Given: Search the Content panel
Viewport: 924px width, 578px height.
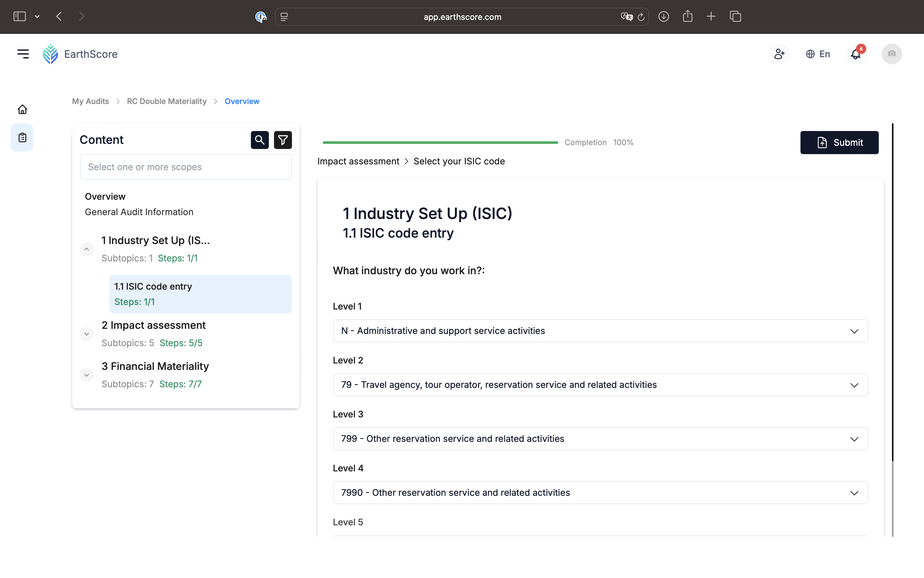Looking at the screenshot, I should (260, 140).
